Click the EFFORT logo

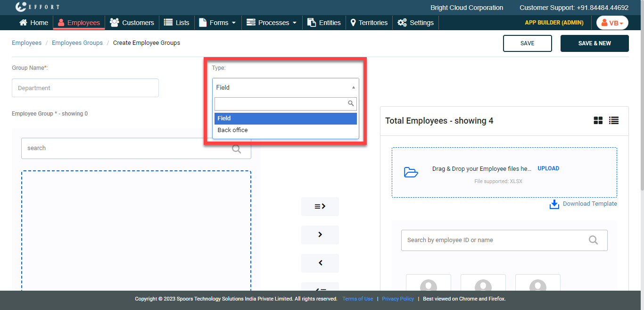37,8
